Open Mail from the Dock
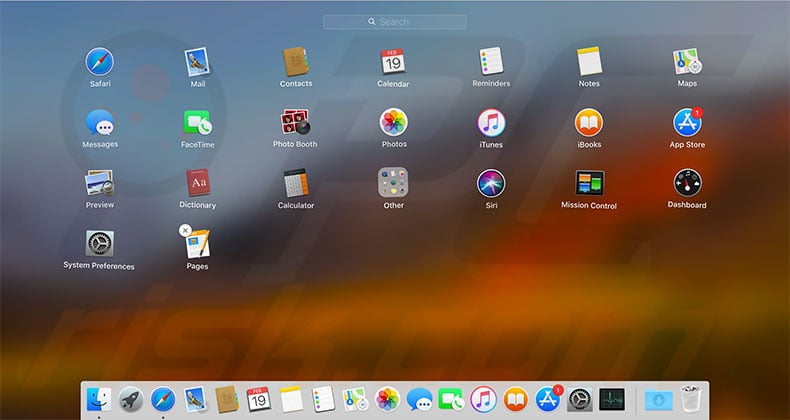 tap(195, 399)
